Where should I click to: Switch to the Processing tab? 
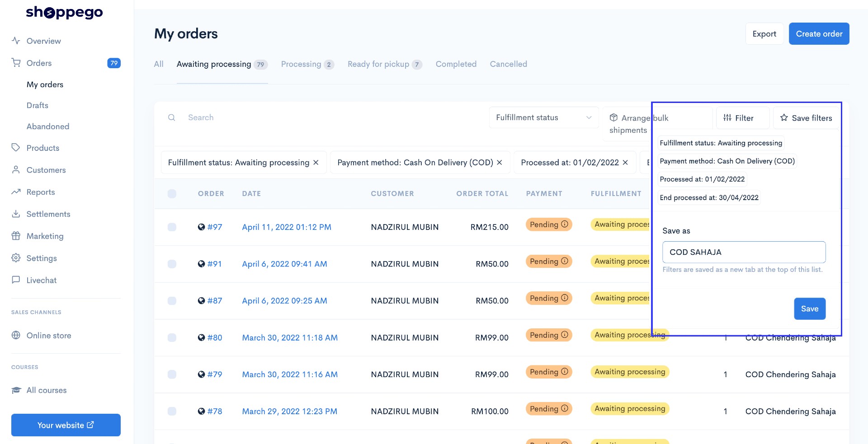307,64
